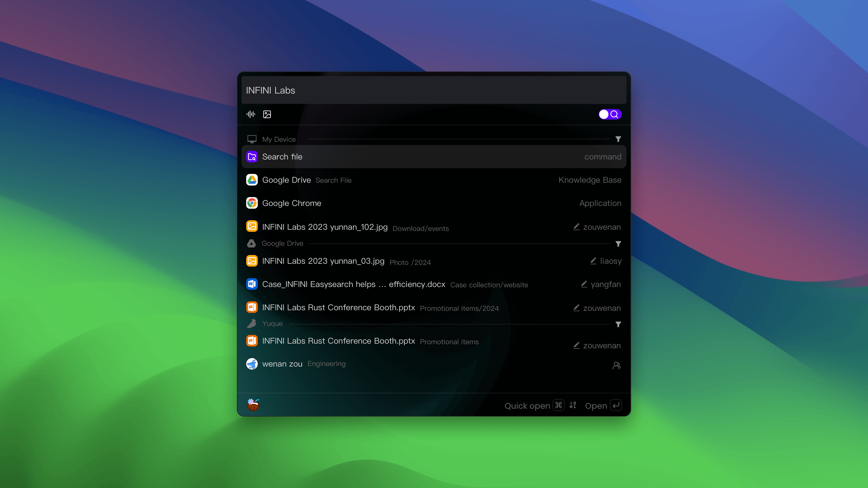Click the Open enter-key button
Screen dimensions: 868x488
click(x=616, y=405)
